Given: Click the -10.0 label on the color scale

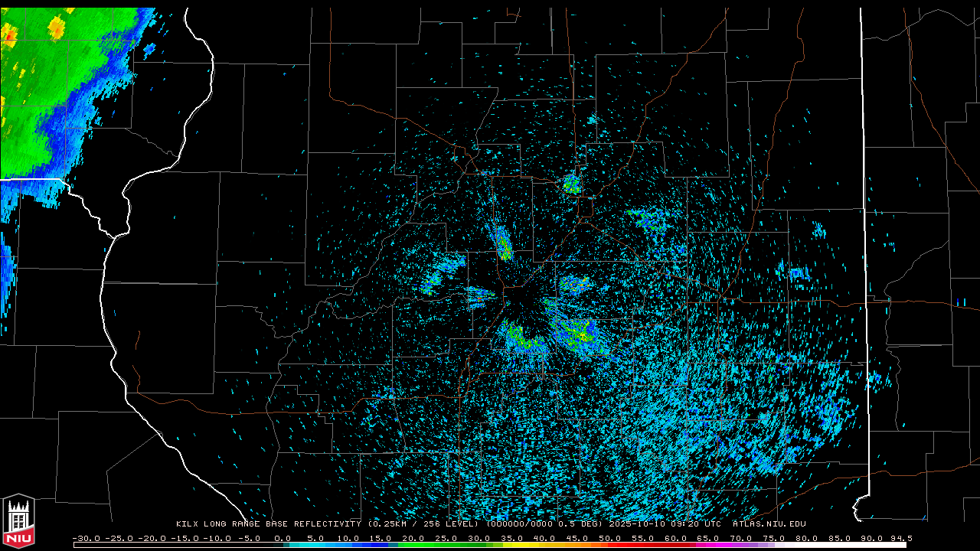Looking at the screenshot, I should (x=217, y=539).
